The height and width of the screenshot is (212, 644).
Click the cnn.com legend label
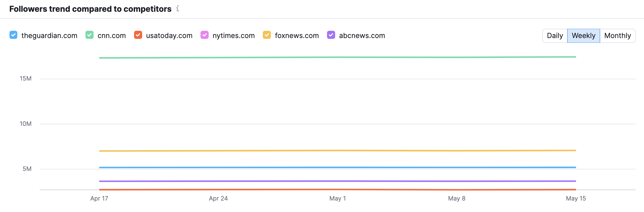[x=111, y=36]
